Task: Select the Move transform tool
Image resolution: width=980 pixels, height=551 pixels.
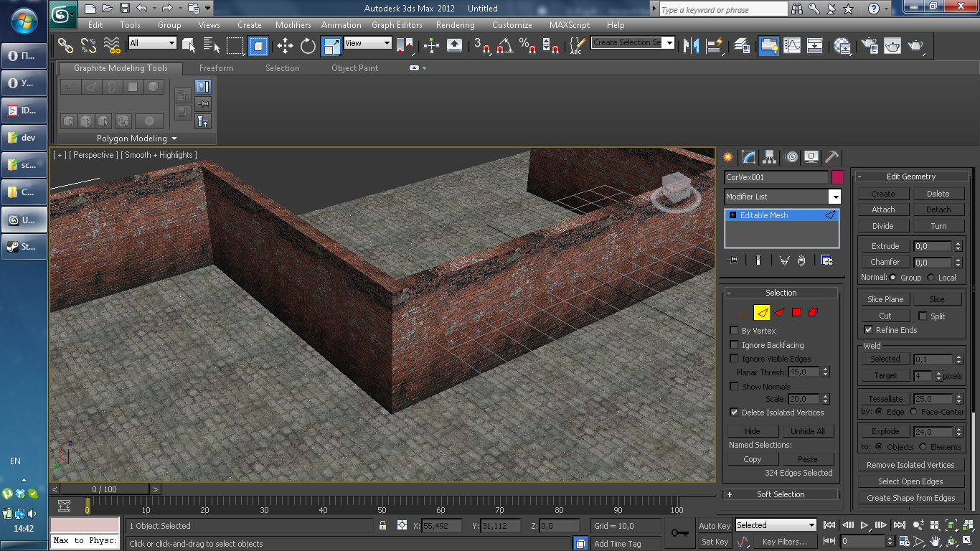Action: (285, 46)
